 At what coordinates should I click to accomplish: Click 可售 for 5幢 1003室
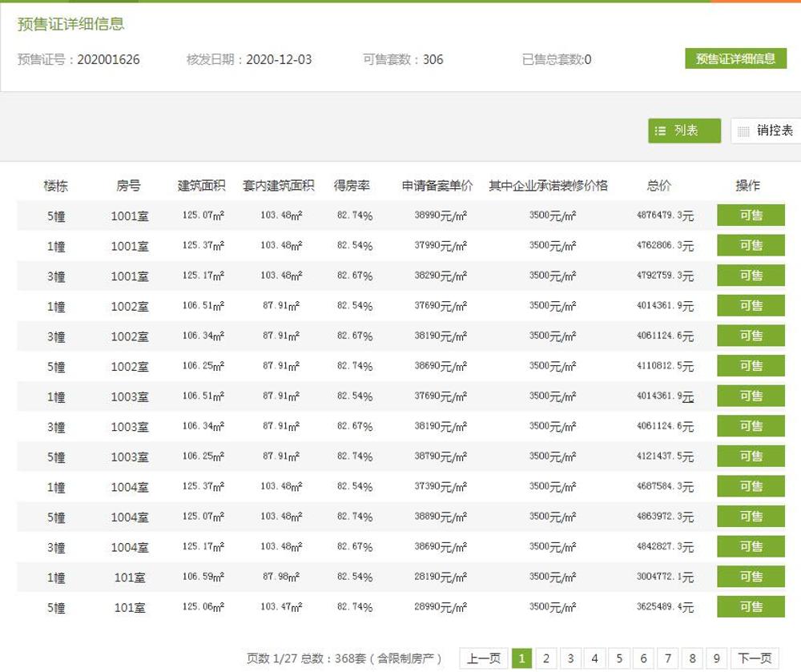tap(751, 456)
